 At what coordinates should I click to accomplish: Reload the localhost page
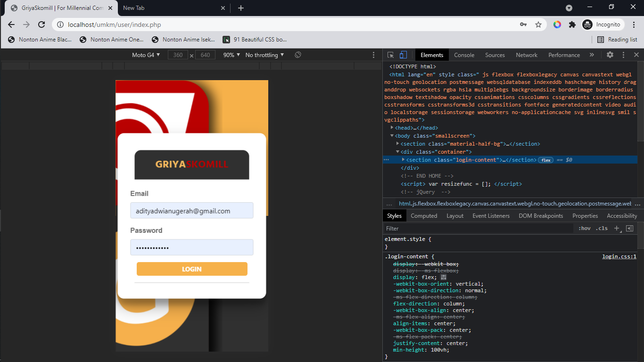point(41,25)
